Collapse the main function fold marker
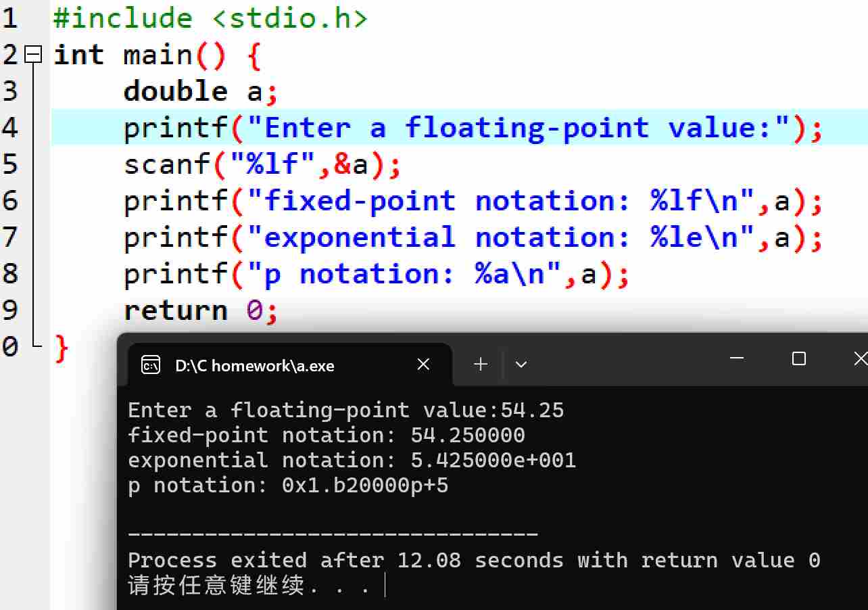The height and width of the screenshot is (610, 868). [33, 54]
